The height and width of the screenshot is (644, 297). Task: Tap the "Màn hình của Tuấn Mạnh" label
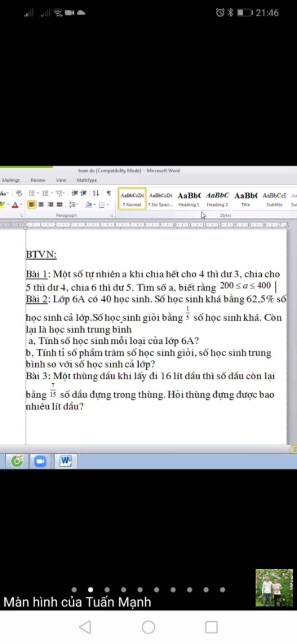[x=77, y=602]
